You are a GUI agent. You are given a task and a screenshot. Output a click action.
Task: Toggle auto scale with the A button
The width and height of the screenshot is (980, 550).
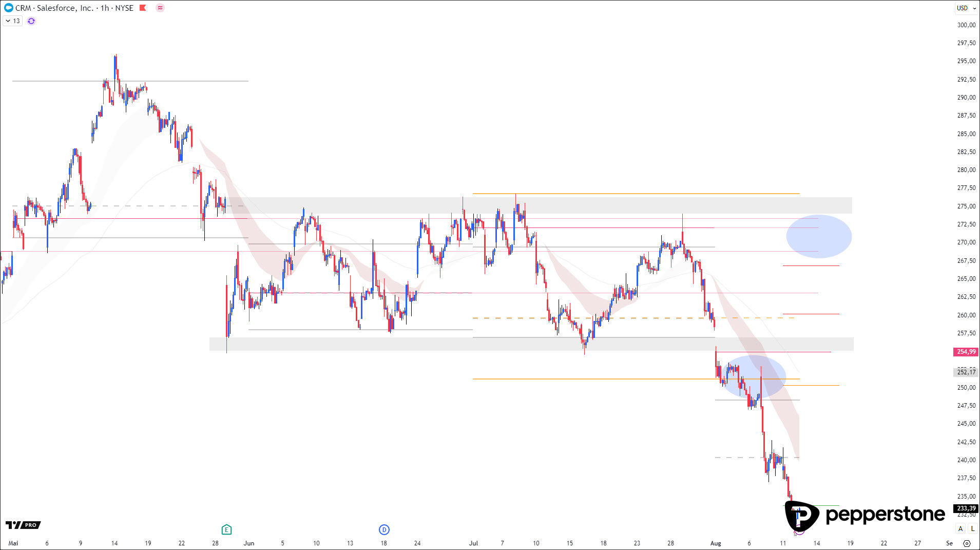pyautogui.click(x=960, y=528)
